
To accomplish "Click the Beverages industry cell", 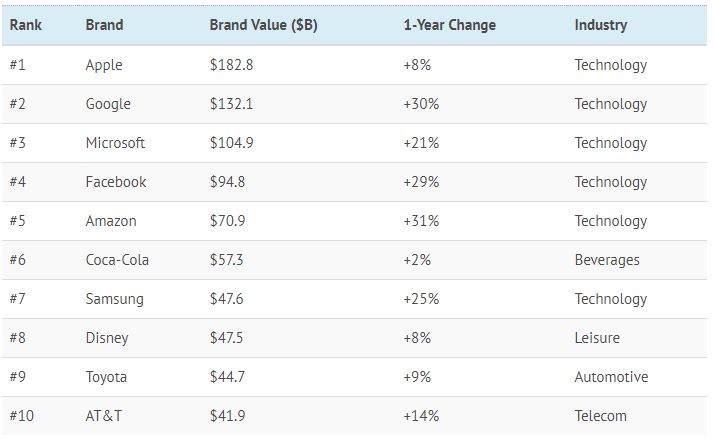I will tap(607, 260).
